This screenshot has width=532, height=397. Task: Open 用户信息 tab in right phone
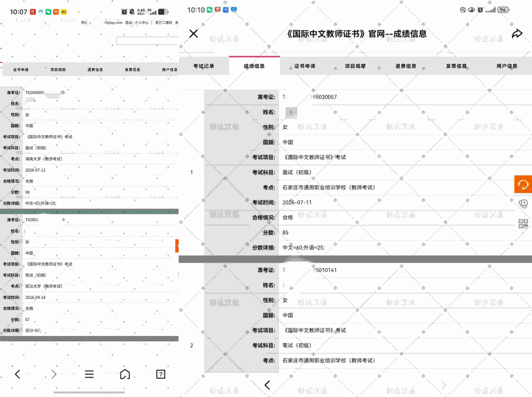507,66
